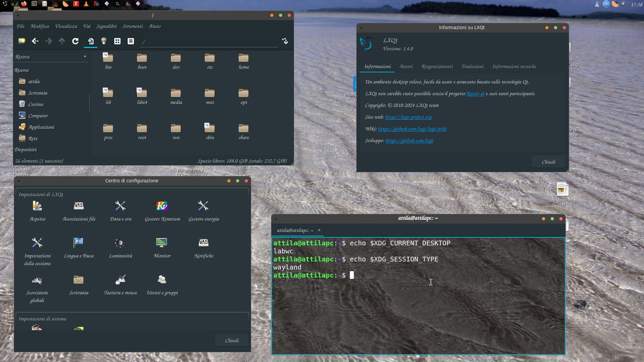Open the Scrivania settings in the configuration center
The width and height of the screenshot is (644, 362).
(x=78, y=284)
